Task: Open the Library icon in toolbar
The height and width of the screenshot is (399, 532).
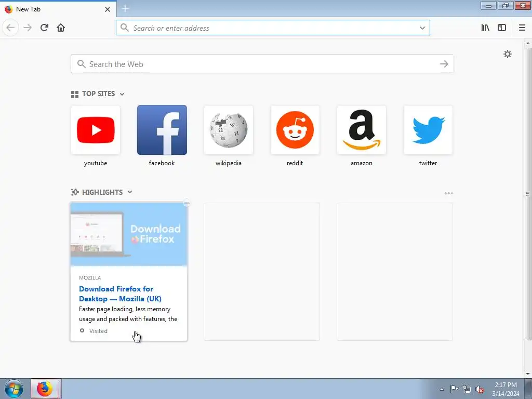Action: click(485, 28)
